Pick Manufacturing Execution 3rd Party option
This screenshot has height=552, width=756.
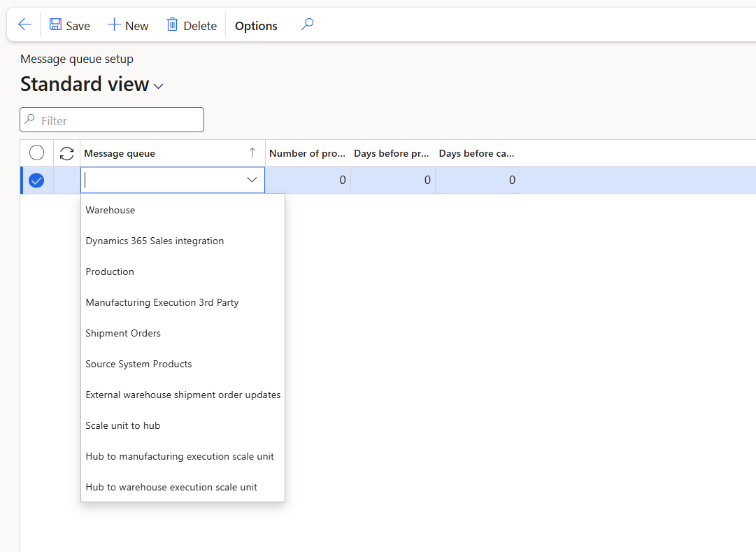(162, 302)
